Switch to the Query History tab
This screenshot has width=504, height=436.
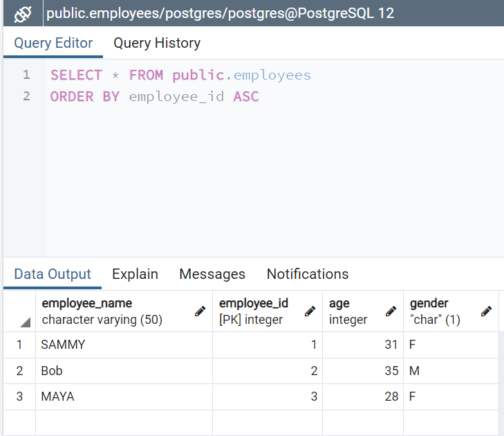(x=157, y=43)
